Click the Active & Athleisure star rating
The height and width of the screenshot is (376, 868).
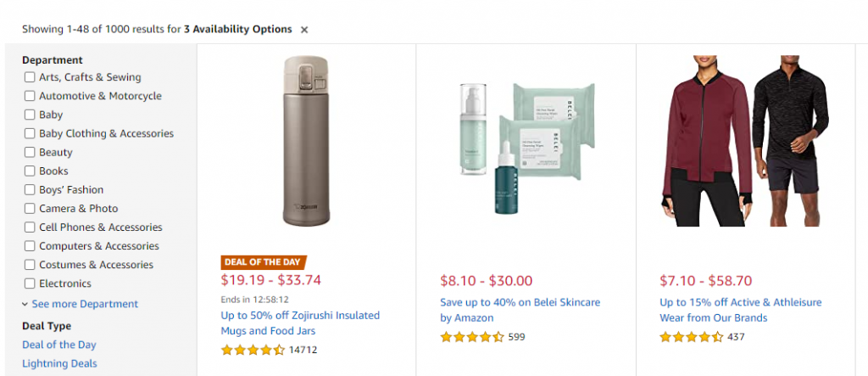691,337
